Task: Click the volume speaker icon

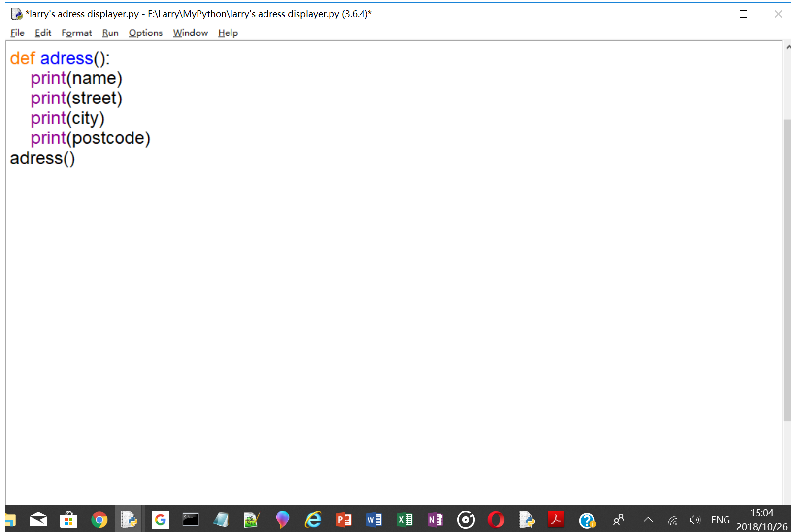Action: pyautogui.click(x=694, y=519)
